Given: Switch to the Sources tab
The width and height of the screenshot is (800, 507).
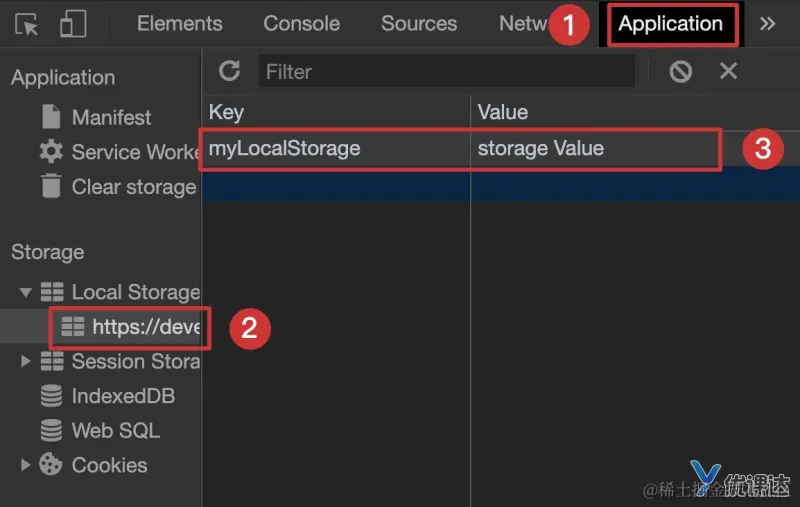Looking at the screenshot, I should coord(419,24).
